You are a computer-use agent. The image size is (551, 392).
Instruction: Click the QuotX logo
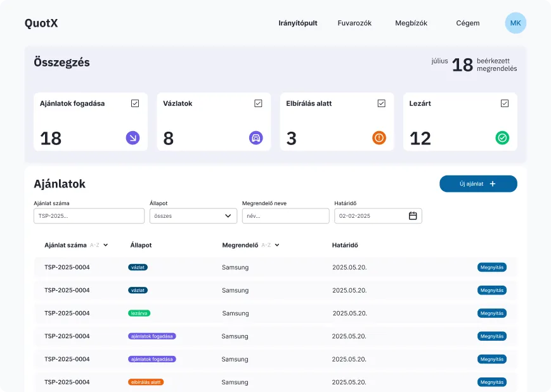41,23
